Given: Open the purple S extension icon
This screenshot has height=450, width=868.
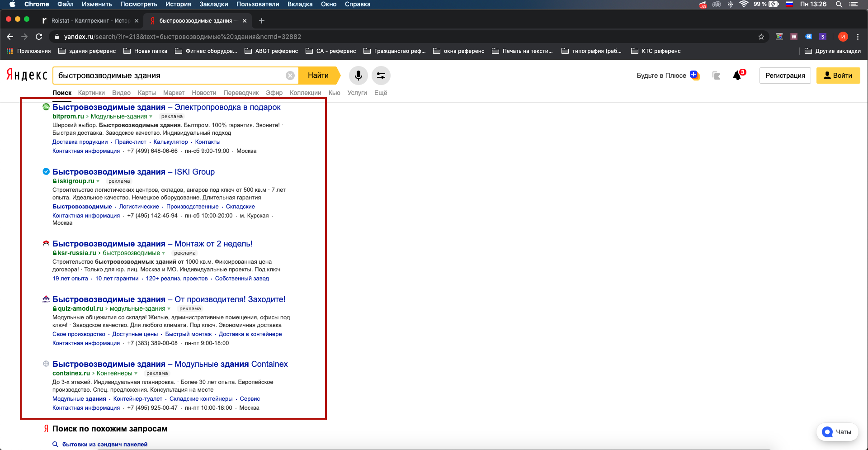Looking at the screenshot, I should click(823, 37).
